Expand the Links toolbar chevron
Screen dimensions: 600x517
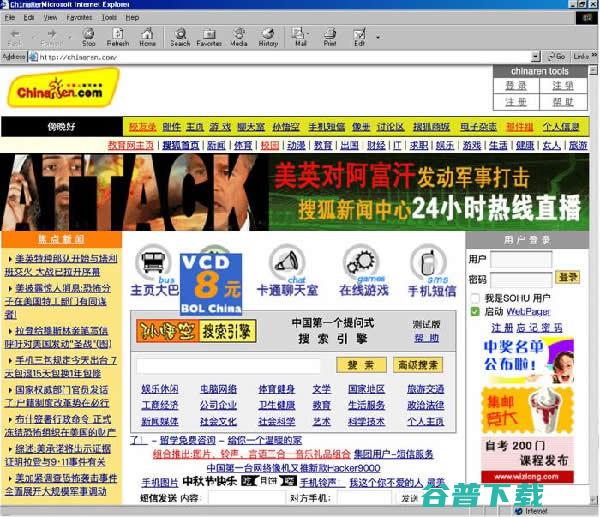click(x=593, y=56)
